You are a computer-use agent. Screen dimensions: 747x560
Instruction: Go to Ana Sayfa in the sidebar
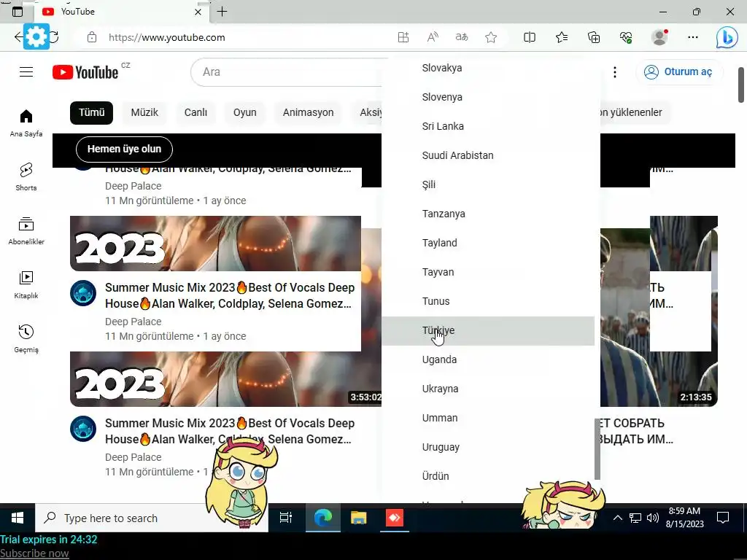(26, 123)
